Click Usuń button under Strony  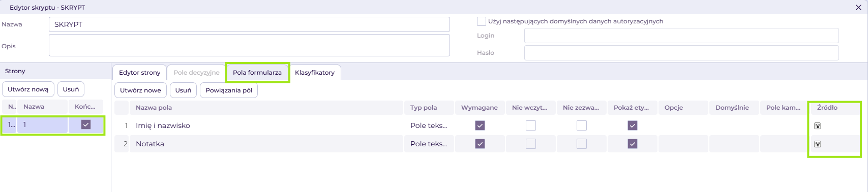pyautogui.click(x=71, y=89)
